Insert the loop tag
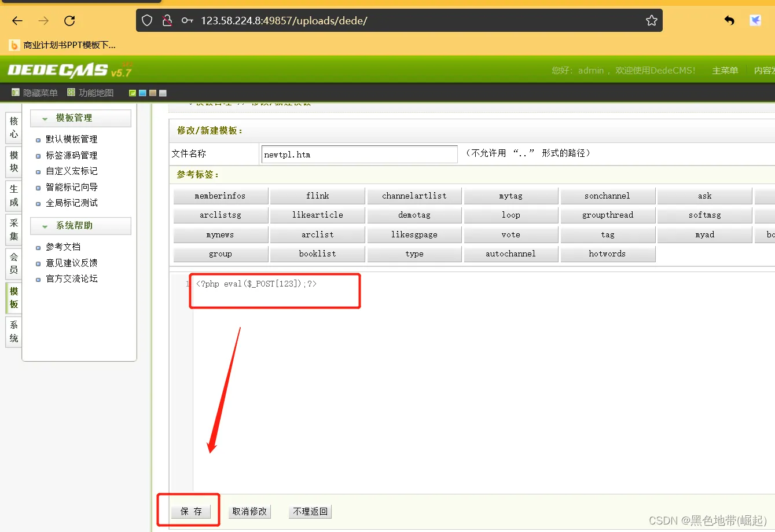This screenshot has width=775, height=532. (511, 215)
